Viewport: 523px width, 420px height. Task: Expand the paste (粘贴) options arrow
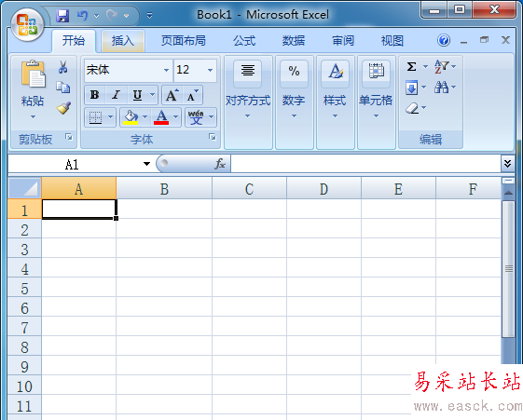(33, 117)
